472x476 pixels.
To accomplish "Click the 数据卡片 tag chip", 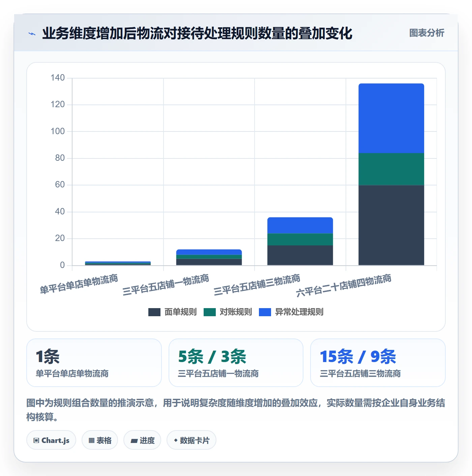I will [191, 440].
